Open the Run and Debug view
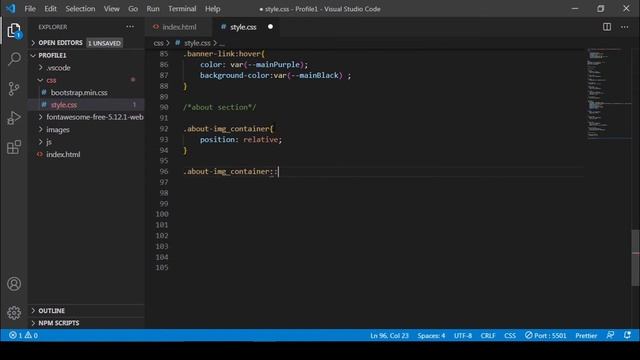This screenshot has width=640, height=360. tap(14, 118)
